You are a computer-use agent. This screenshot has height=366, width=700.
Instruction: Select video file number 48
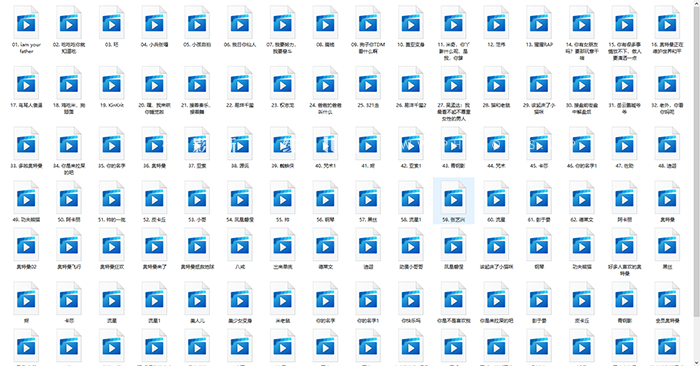pyautogui.click(x=667, y=147)
